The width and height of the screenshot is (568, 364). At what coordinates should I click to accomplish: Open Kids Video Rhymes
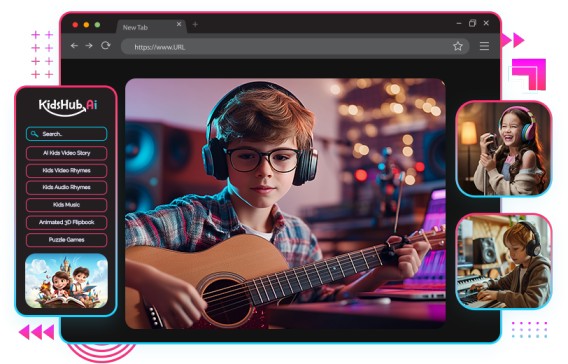point(67,171)
